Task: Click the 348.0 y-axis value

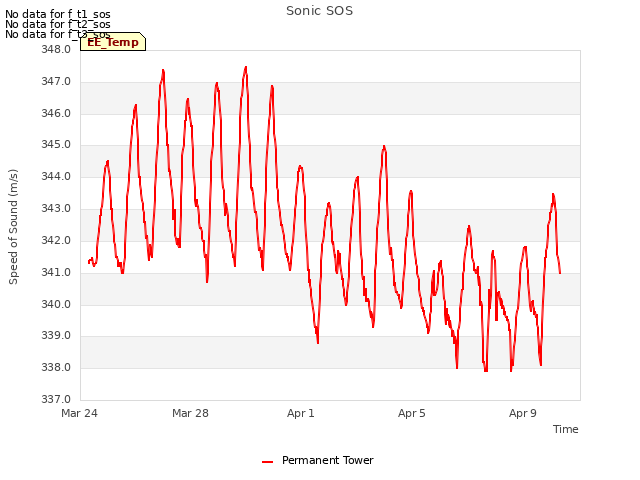Action: [x=56, y=49]
